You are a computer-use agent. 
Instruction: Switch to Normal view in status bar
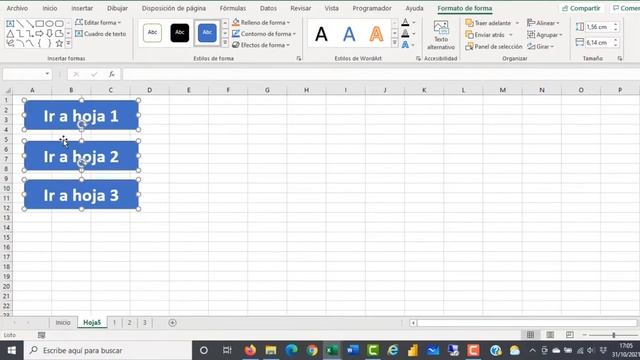tap(531, 335)
